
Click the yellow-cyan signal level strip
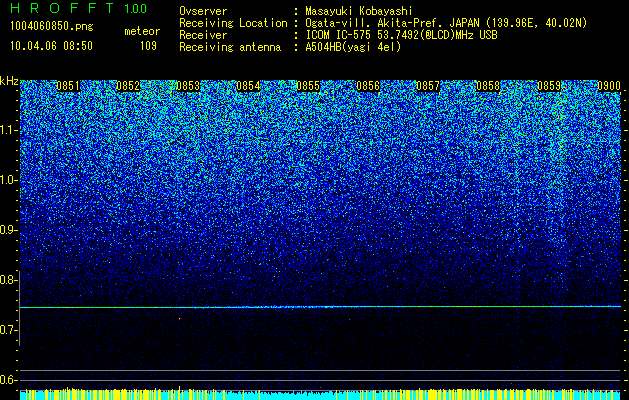(x=321, y=394)
